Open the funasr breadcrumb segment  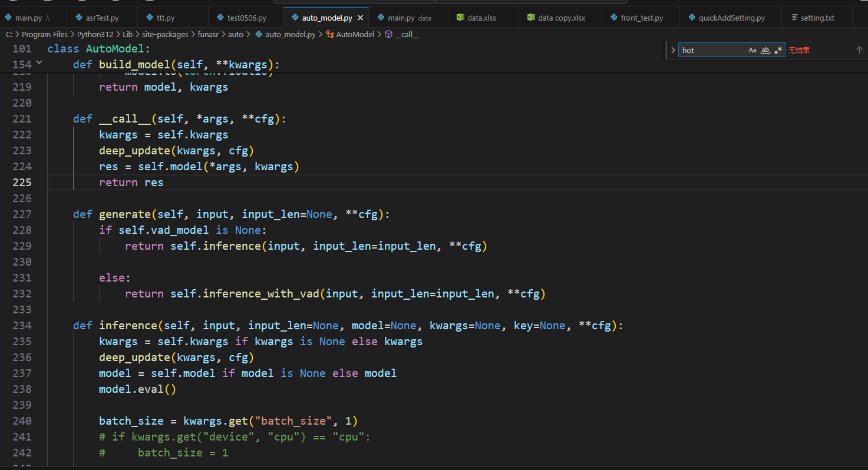pyautogui.click(x=208, y=34)
